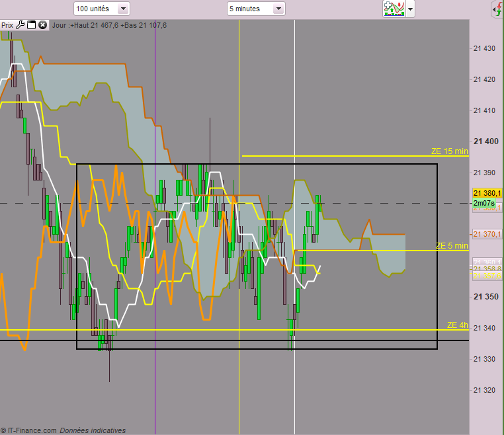Click the green 2m07s countdown tag
Viewport: 504px width, 435px height.
483,203
